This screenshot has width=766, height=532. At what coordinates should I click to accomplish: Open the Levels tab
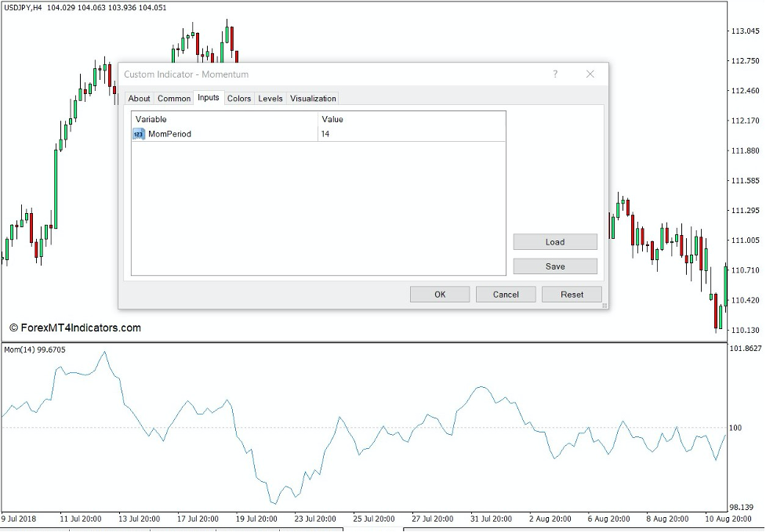270,98
